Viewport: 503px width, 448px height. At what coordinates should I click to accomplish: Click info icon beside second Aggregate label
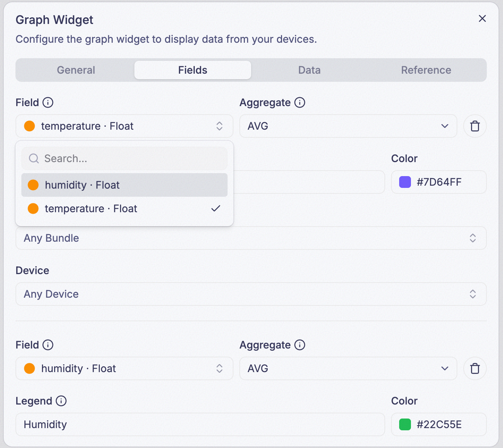(300, 345)
